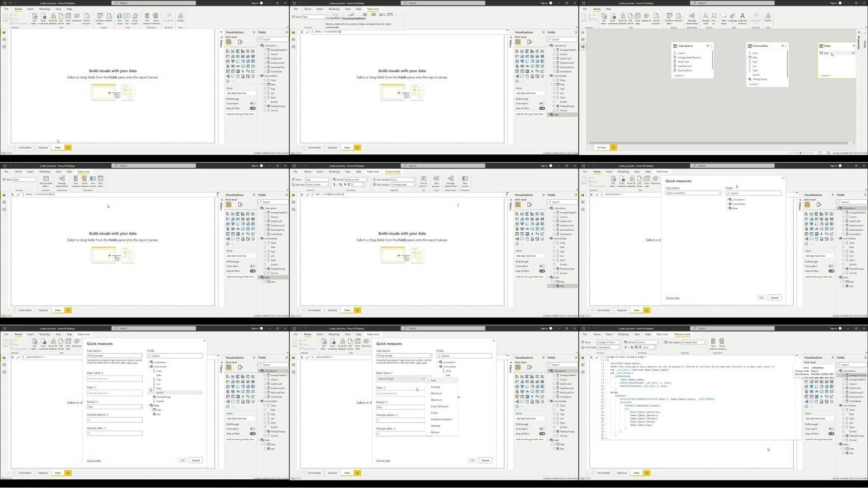
Task: Choose Count (Distinct) from aggregation list
Action: coord(439,406)
